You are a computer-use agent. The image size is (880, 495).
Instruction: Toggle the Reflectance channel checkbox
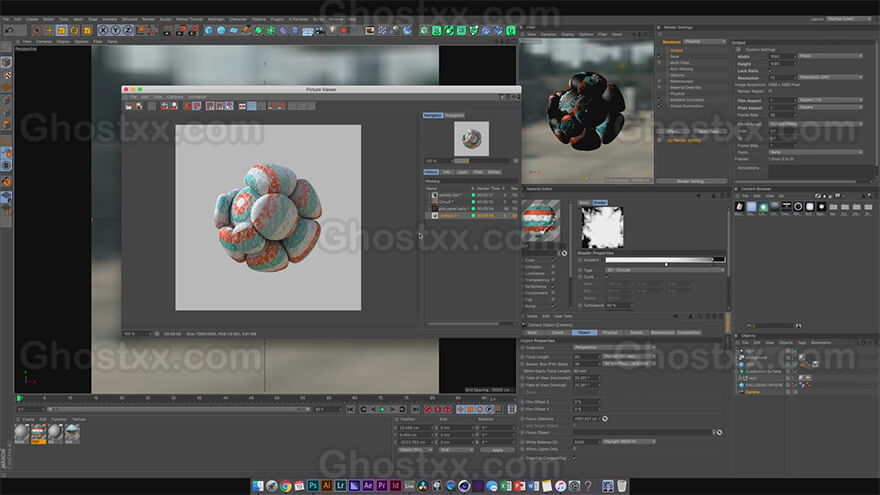553,286
